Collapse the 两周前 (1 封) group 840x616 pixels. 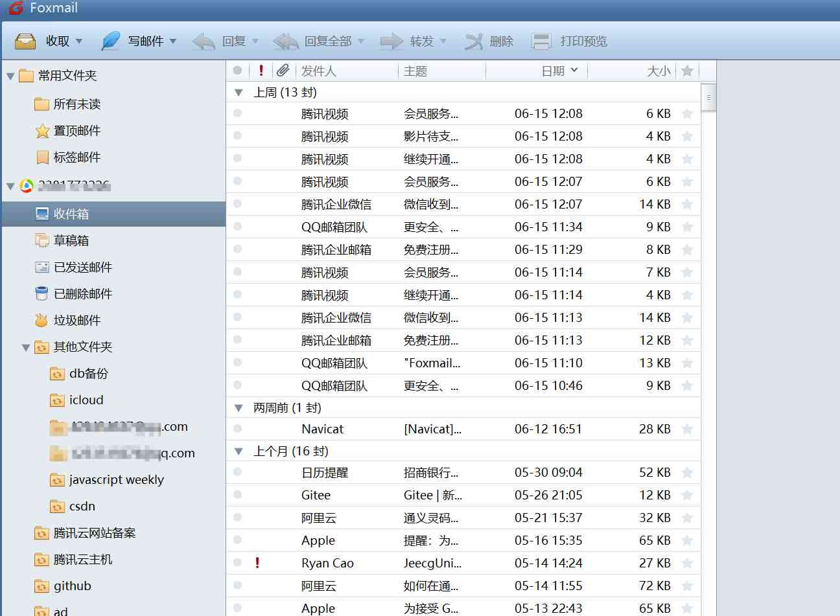pyautogui.click(x=239, y=408)
